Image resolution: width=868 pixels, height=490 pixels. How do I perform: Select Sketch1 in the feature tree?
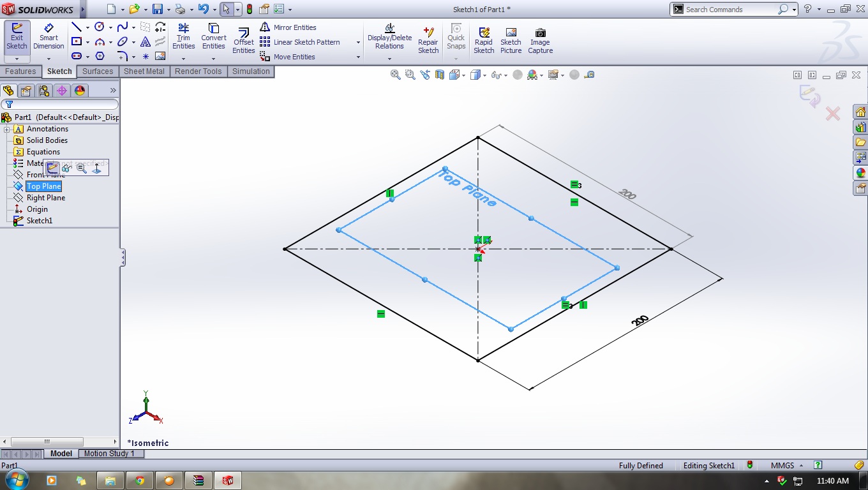coord(33,221)
